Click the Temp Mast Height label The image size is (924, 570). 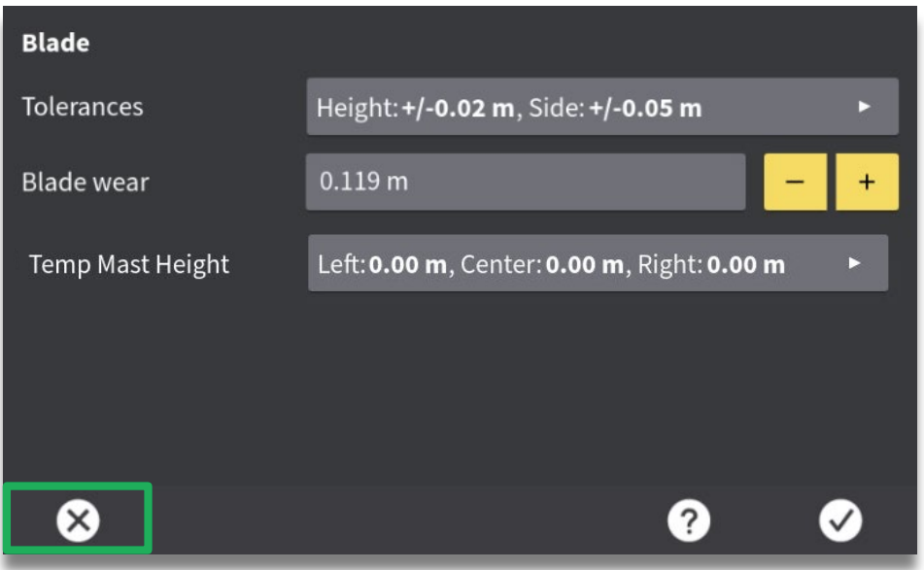point(129,264)
